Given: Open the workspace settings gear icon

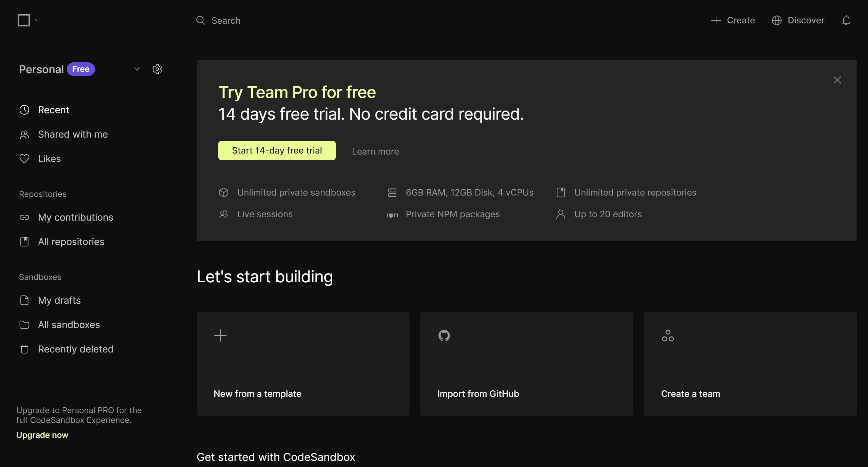Looking at the screenshot, I should click(157, 69).
